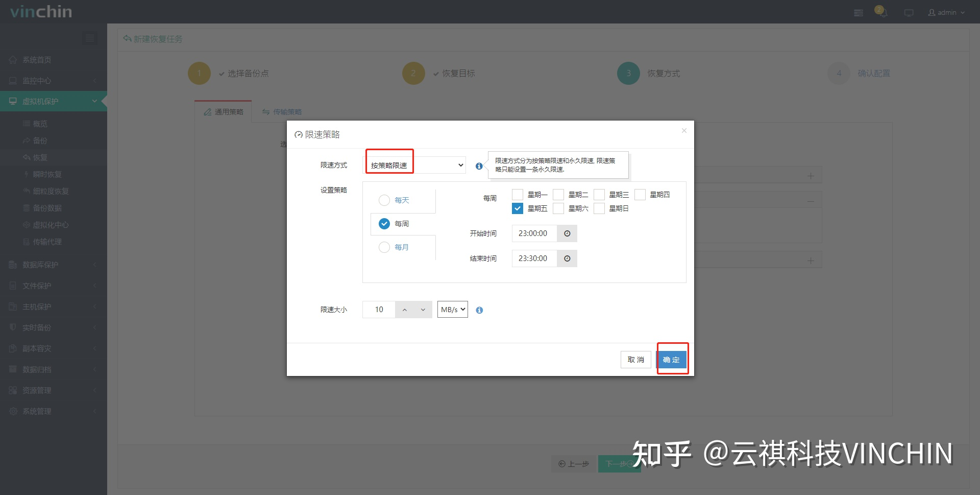Open the admin account dropdown
The image size is (980, 495).
946,12
